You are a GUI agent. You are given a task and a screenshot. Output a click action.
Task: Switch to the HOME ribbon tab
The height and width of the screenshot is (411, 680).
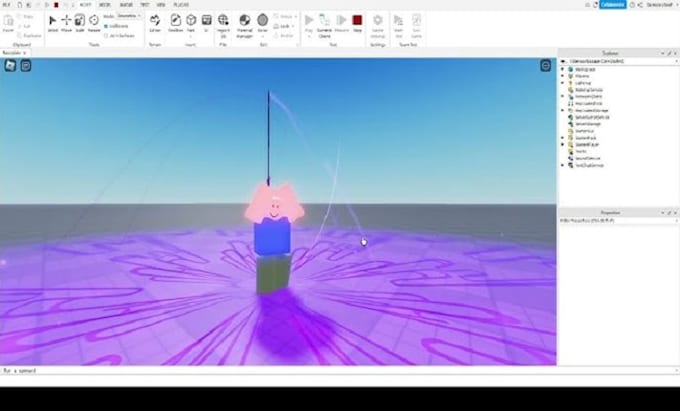click(85, 5)
